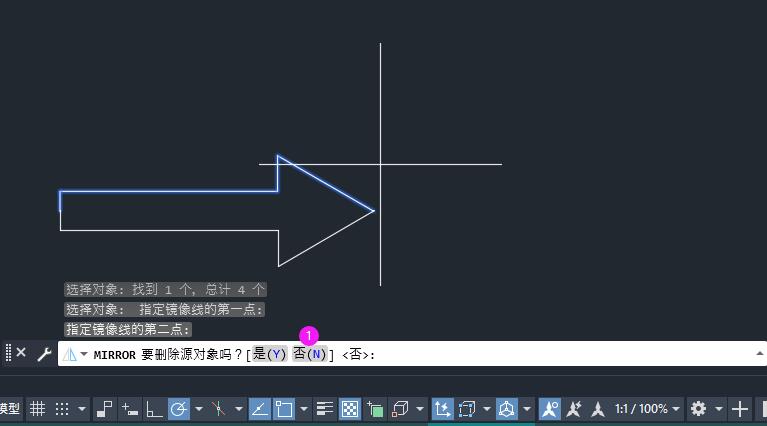The width and height of the screenshot is (767, 426).
Task: Close the command line window
Action: click(x=21, y=353)
